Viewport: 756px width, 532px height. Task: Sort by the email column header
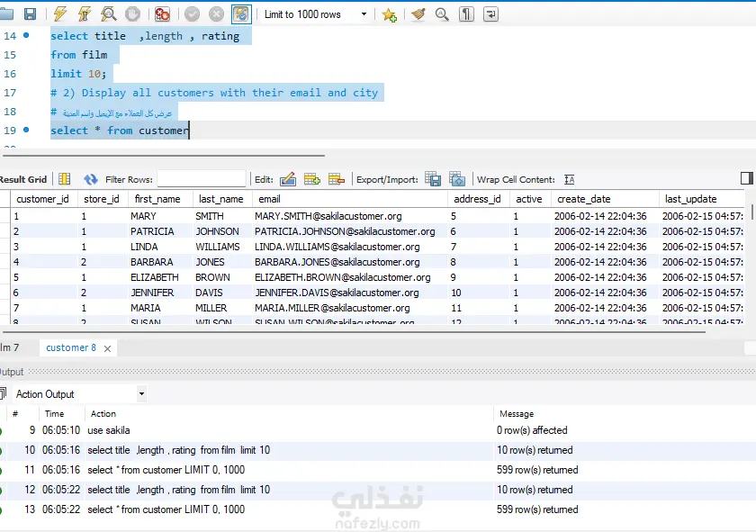click(269, 199)
